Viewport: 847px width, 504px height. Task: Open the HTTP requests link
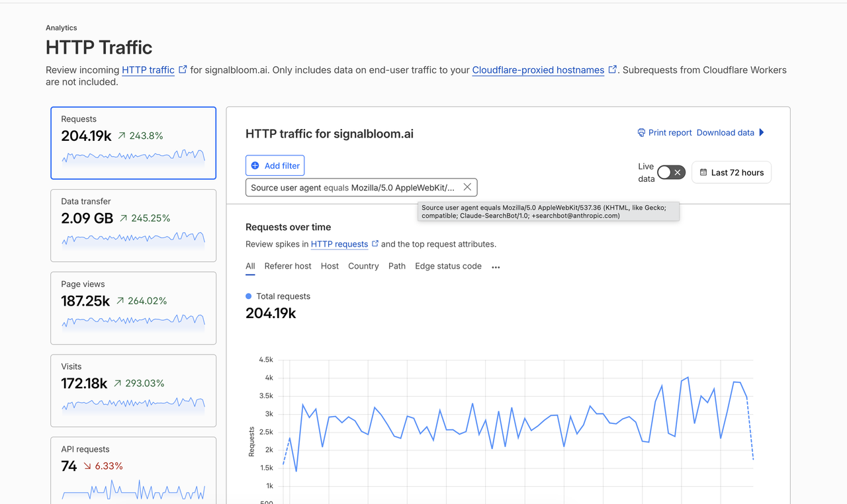point(339,244)
